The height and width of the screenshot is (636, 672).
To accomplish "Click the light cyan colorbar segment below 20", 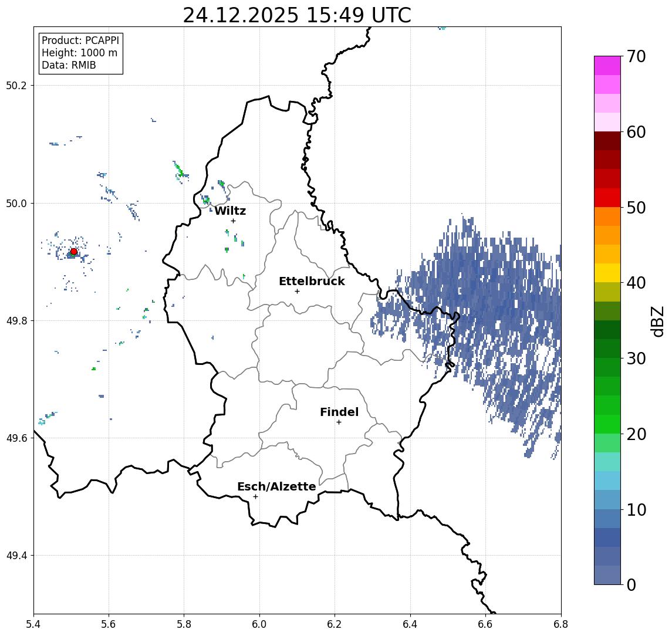I will click(607, 462).
